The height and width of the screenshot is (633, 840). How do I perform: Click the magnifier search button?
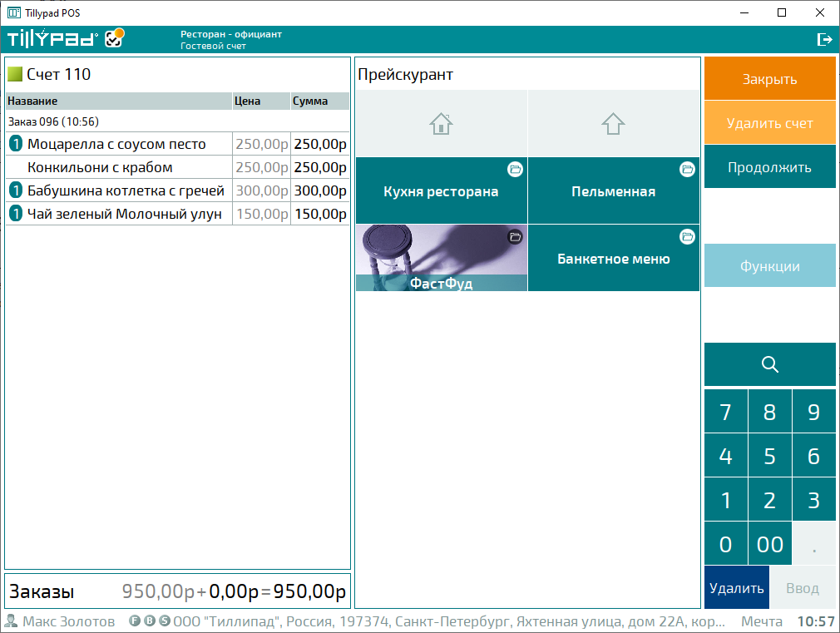click(x=769, y=364)
